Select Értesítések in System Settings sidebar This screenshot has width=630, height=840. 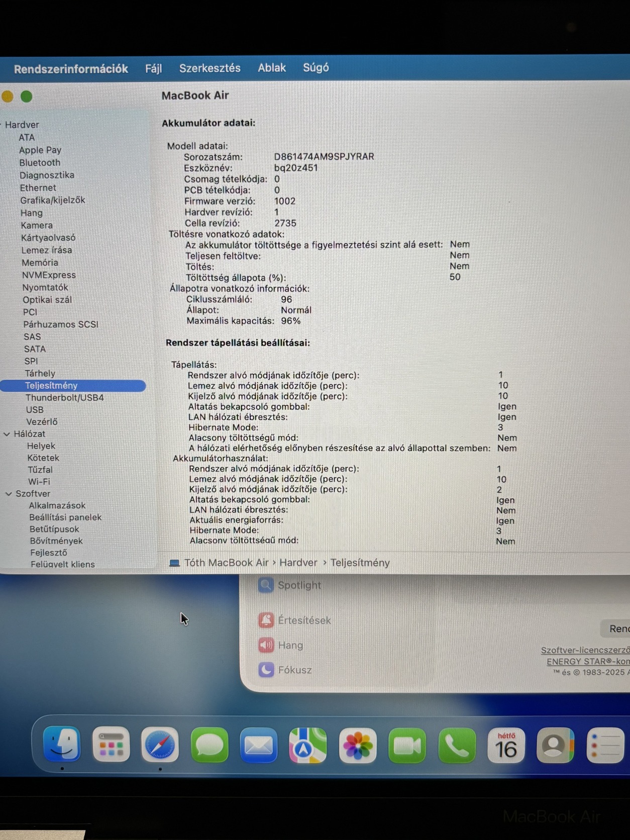[304, 620]
